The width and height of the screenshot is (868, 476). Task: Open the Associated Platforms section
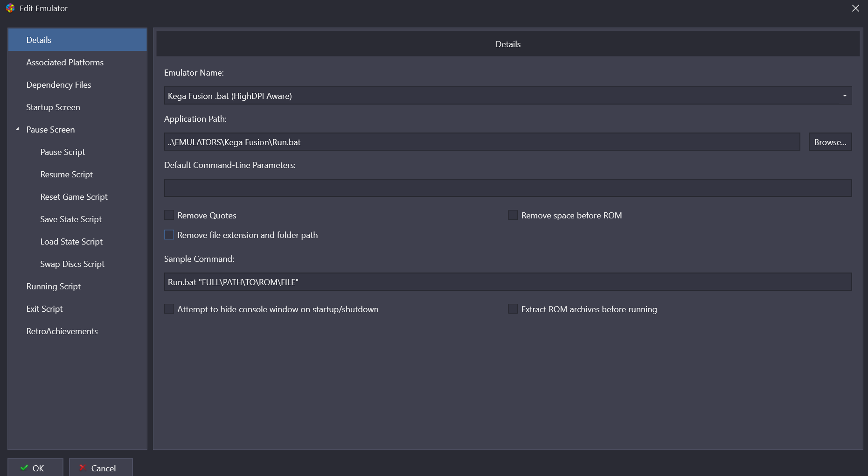65,63
